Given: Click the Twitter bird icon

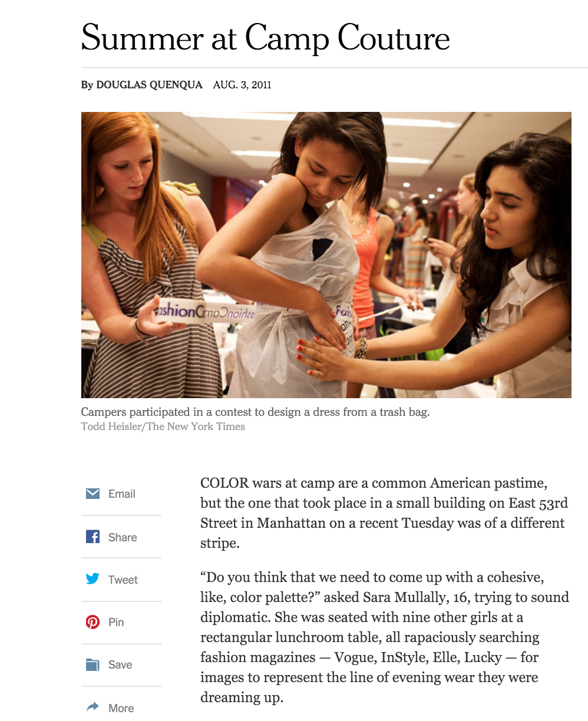Looking at the screenshot, I should coord(93,579).
